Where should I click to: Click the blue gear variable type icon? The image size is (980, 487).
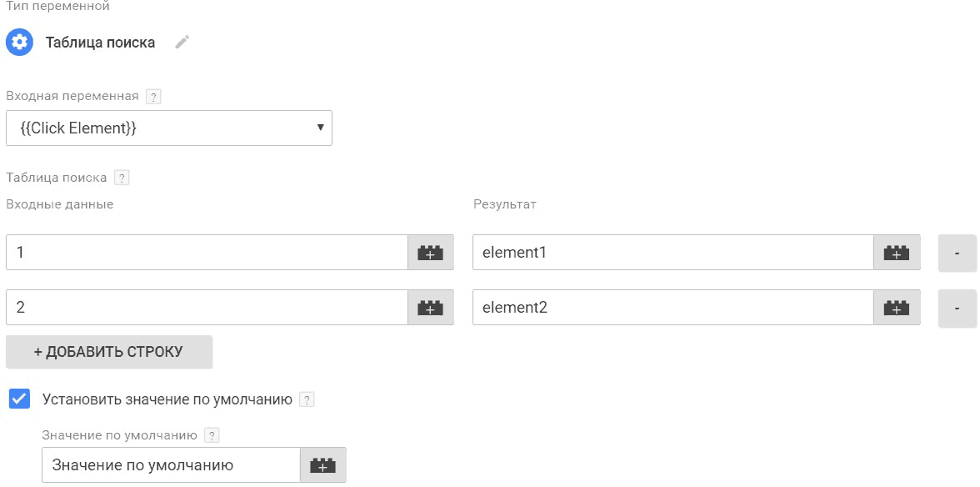19,43
